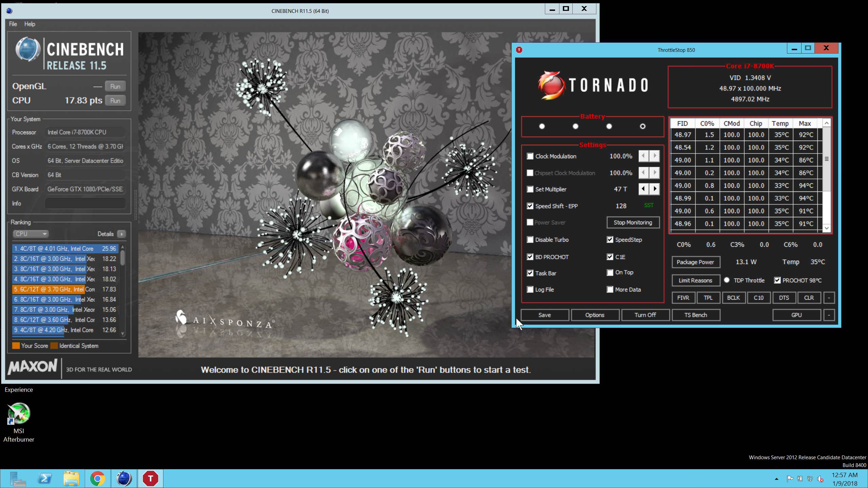Increase Set Multiplier with right arrow

point(655,189)
